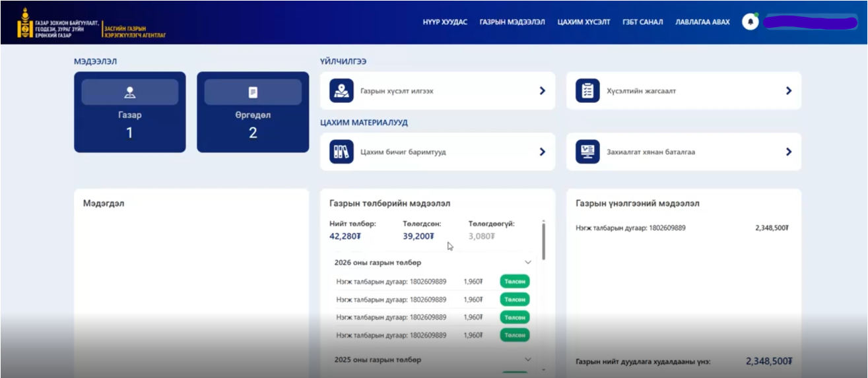
Task: Open Захиалгат хянан баталгаа arrow chevron
Action: point(788,152)
